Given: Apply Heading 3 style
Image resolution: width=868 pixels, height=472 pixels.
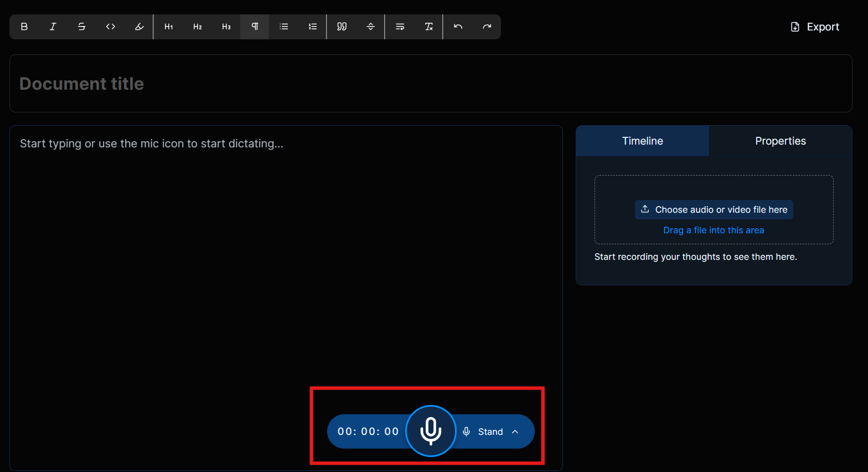Looking at the screenshot, I should pyautogui.click(x=226, y=27).
